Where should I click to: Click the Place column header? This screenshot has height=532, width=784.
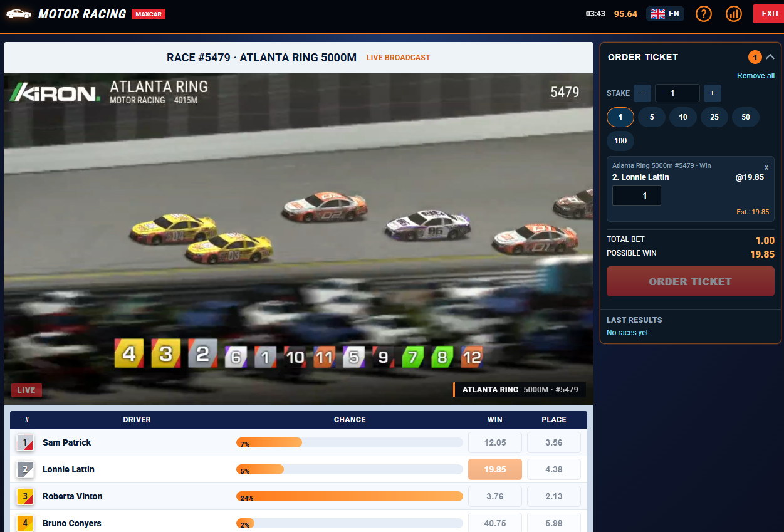click(x=554, y=420)
